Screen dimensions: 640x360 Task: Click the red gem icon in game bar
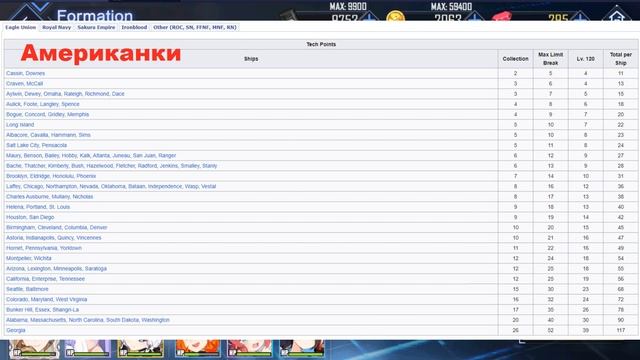click(501, 17)
